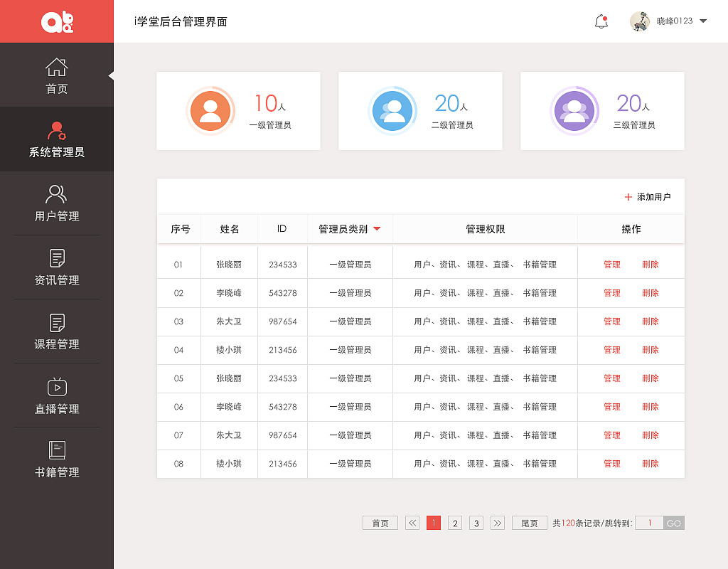Select the 直播管理 live streaming icon
Viewport: 728px width, 569px height.
[x=57, y=387]
